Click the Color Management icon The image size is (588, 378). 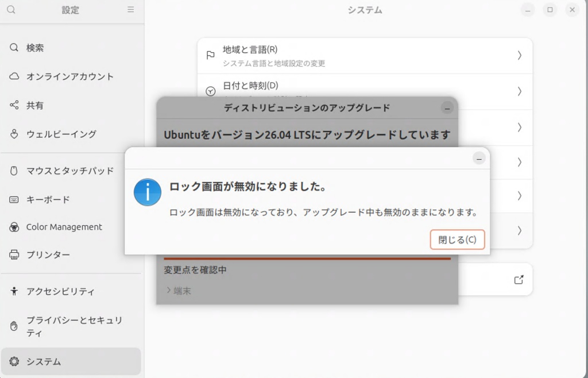[x=14, y=227]
